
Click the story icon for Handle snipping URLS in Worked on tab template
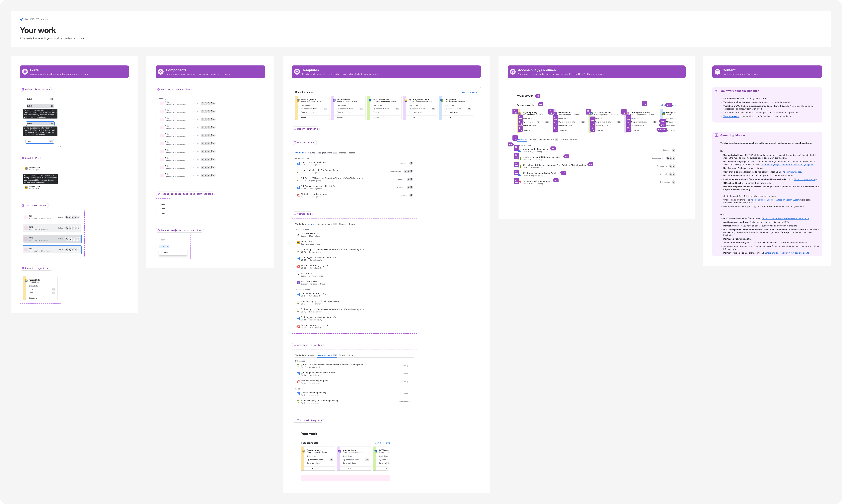click(298, 171)
